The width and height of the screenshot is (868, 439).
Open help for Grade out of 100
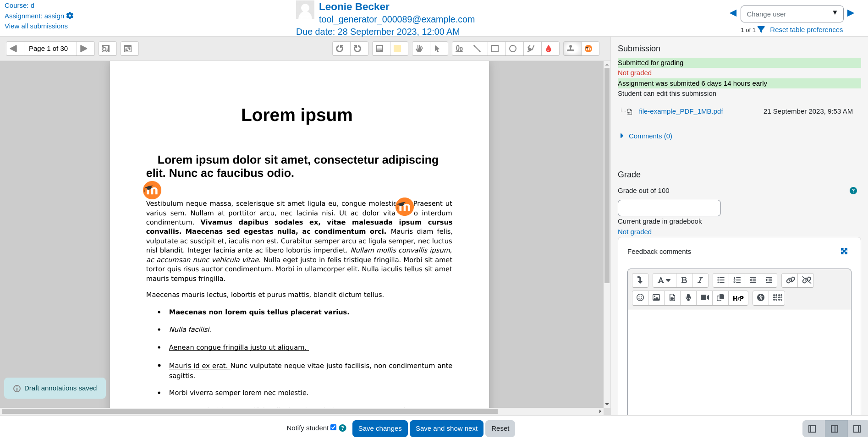[x=853, y=191]
